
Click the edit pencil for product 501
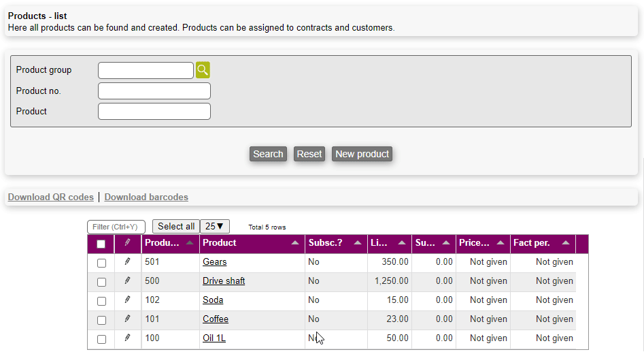click(x=127, y=262)
